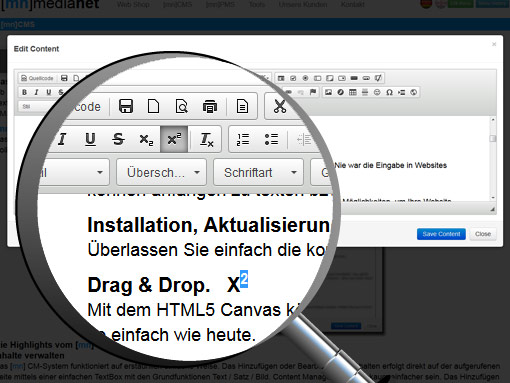Click the enlarged Save floppy-disk icon
Viewport: 510px width, 383px height.
click(126, 106)
